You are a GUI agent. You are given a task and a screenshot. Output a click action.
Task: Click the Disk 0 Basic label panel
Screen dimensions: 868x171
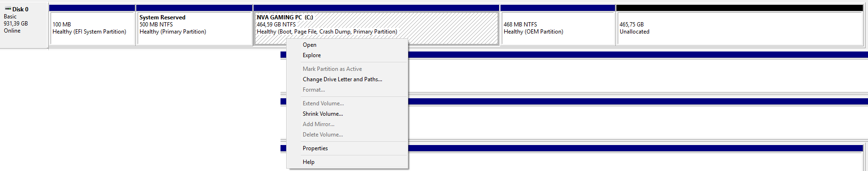(24, 25)
